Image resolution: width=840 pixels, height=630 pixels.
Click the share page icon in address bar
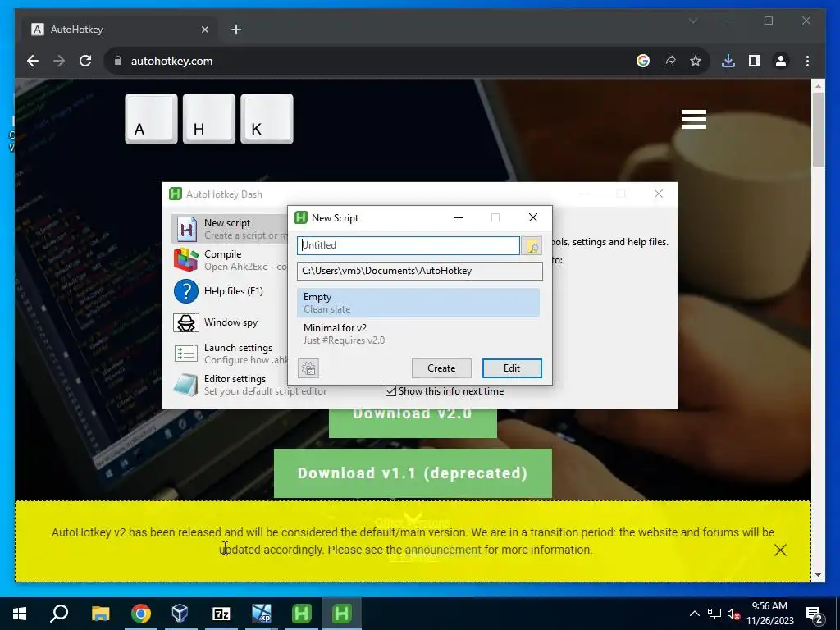pos(669,61)
